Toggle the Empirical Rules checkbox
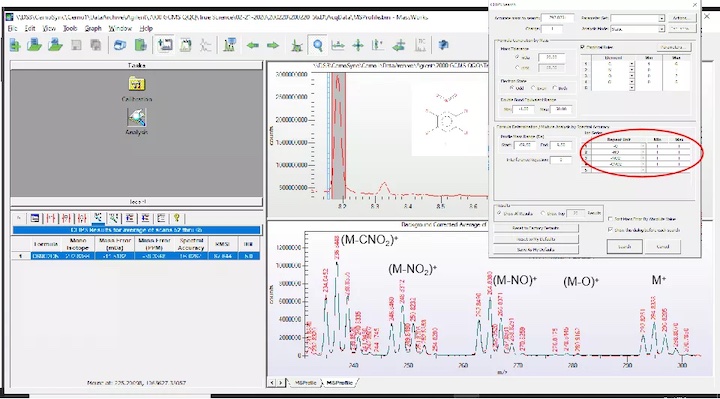This screenshot has width=720, height=399. pos(582,47)
